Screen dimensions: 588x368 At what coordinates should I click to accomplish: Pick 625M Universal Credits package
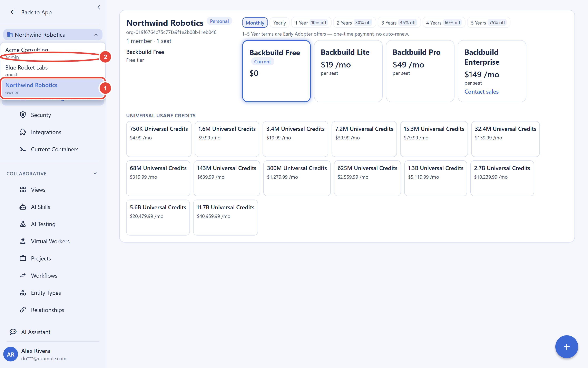click(367, 178)
